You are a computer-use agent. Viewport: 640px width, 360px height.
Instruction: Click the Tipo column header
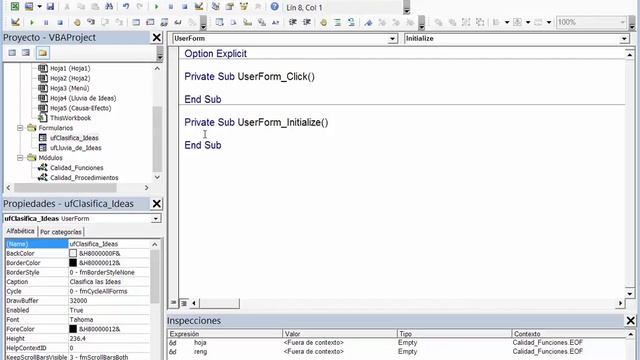point(454,333)
